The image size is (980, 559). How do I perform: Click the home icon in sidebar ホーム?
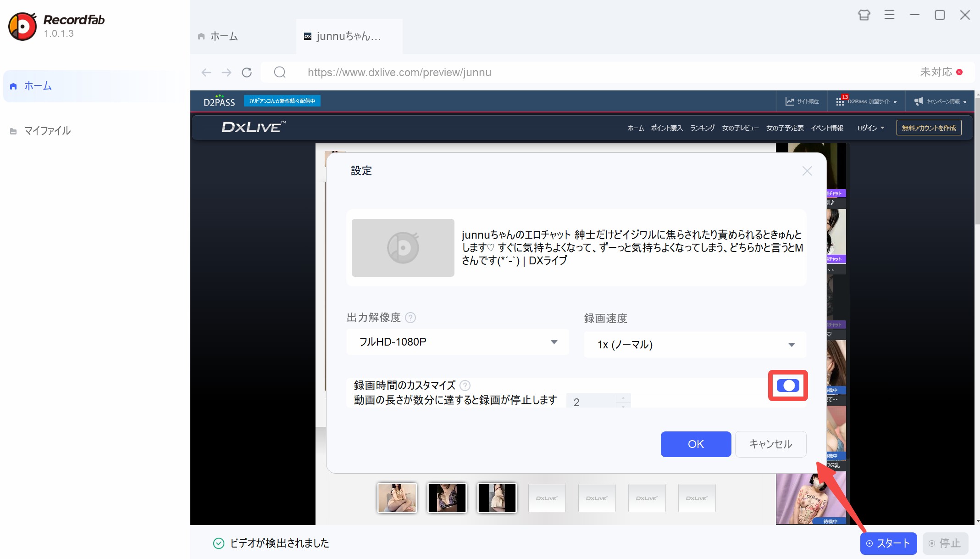click(13, 86)
